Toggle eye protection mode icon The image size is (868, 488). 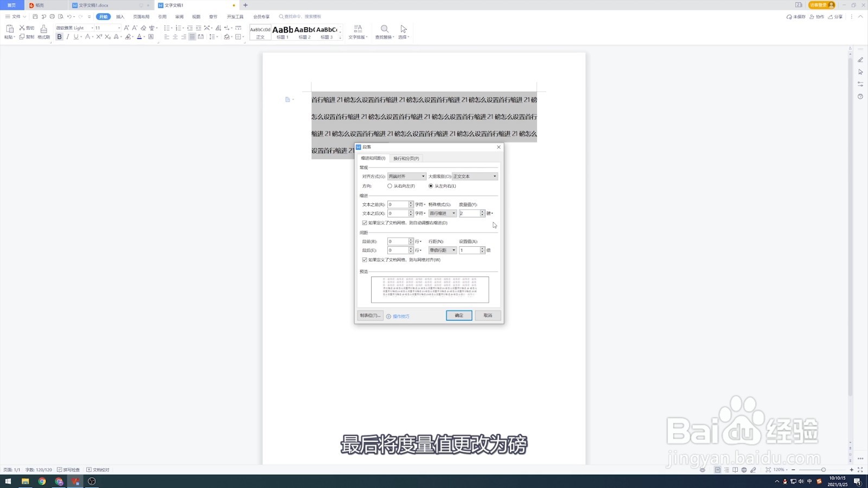703,470
